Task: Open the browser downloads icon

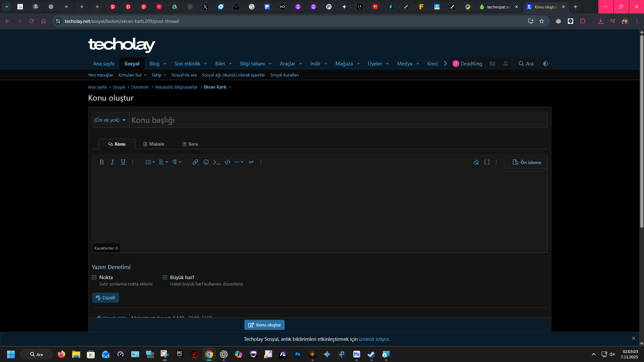Action: point(601,21)
